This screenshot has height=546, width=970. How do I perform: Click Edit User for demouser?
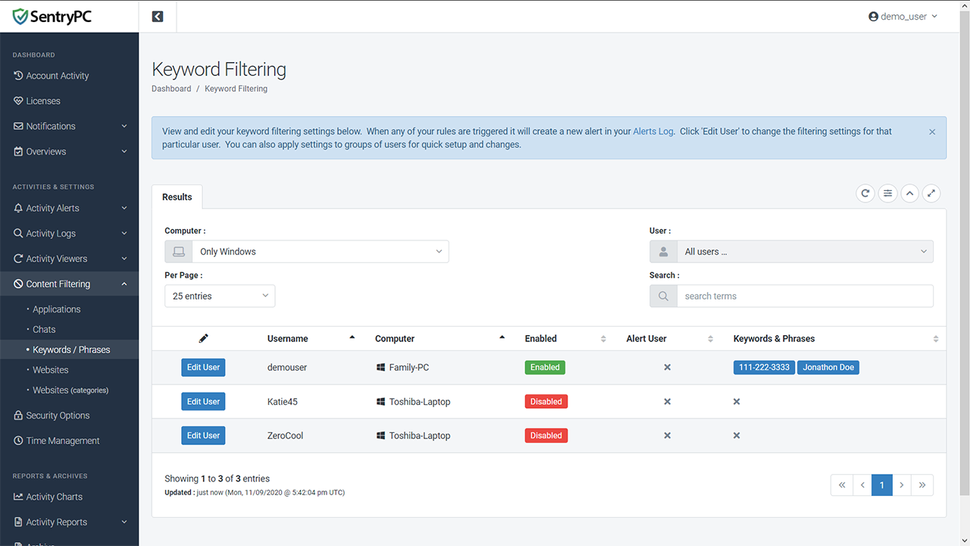[x=203, y=368]
